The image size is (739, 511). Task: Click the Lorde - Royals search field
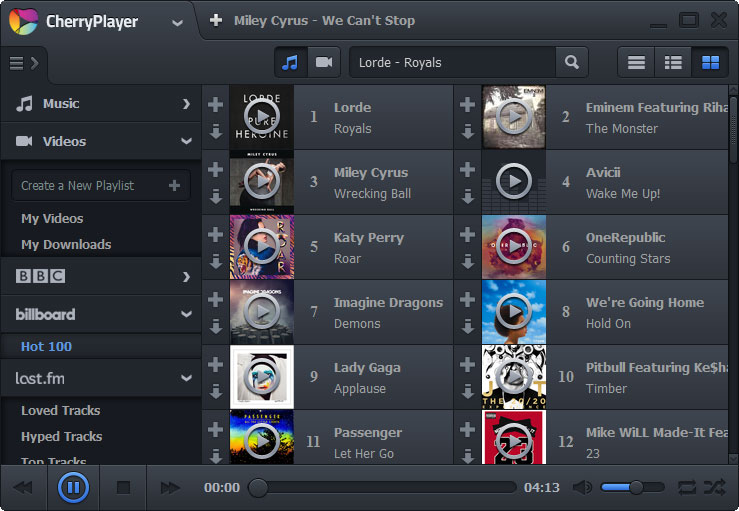[x=452, y=62]
